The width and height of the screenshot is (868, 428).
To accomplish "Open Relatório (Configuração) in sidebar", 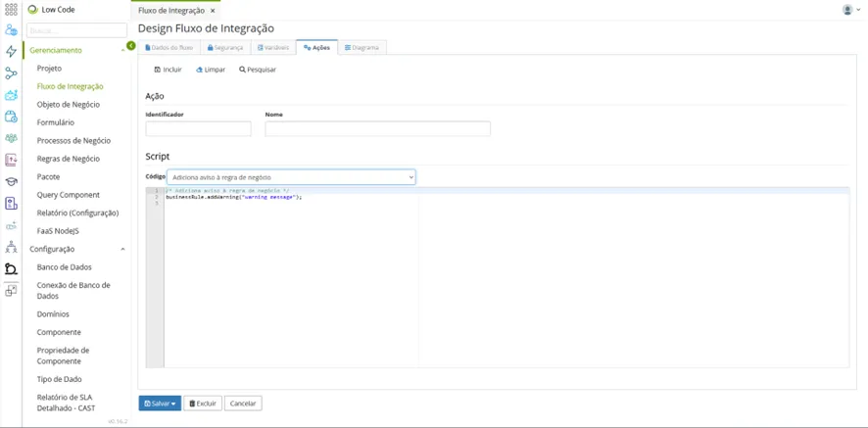I will pyautogui.click(x=77, y=213).
